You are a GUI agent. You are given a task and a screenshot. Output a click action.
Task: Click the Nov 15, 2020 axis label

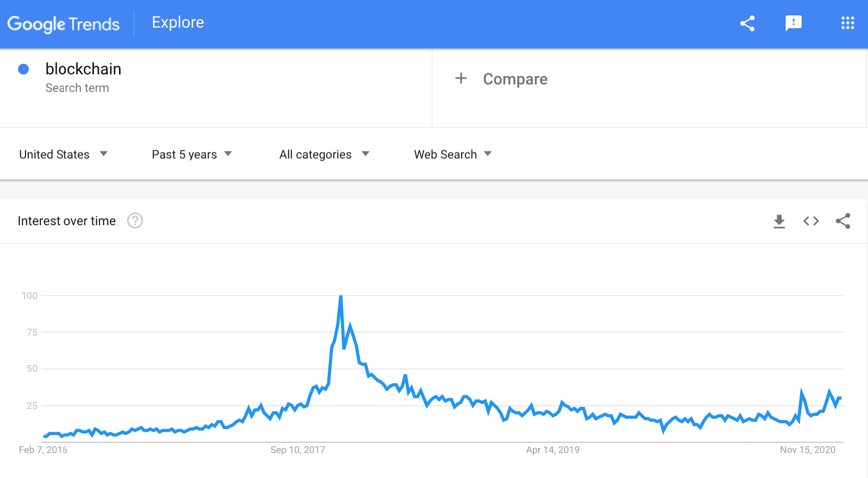click(x=807, y=450)
